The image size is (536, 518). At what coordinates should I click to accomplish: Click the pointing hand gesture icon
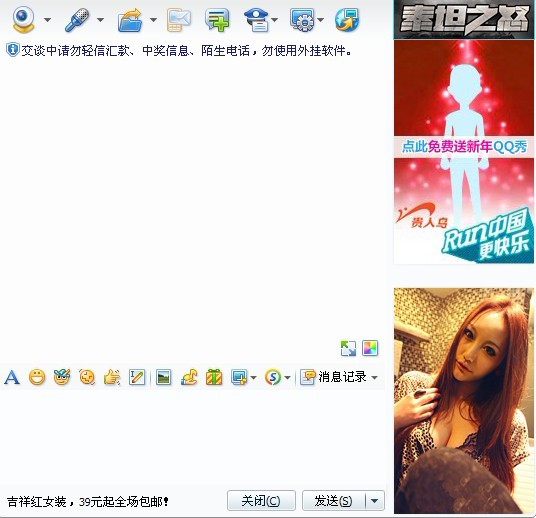pyautogui.click(x=112, y=377)
